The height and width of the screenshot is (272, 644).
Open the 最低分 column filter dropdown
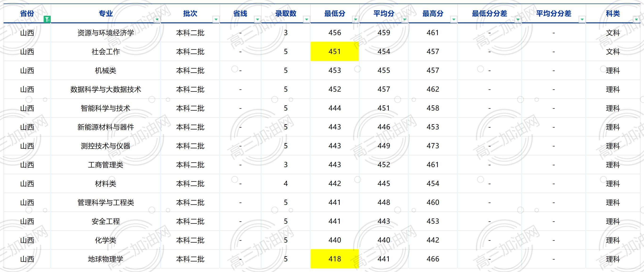tap(355, 19)
